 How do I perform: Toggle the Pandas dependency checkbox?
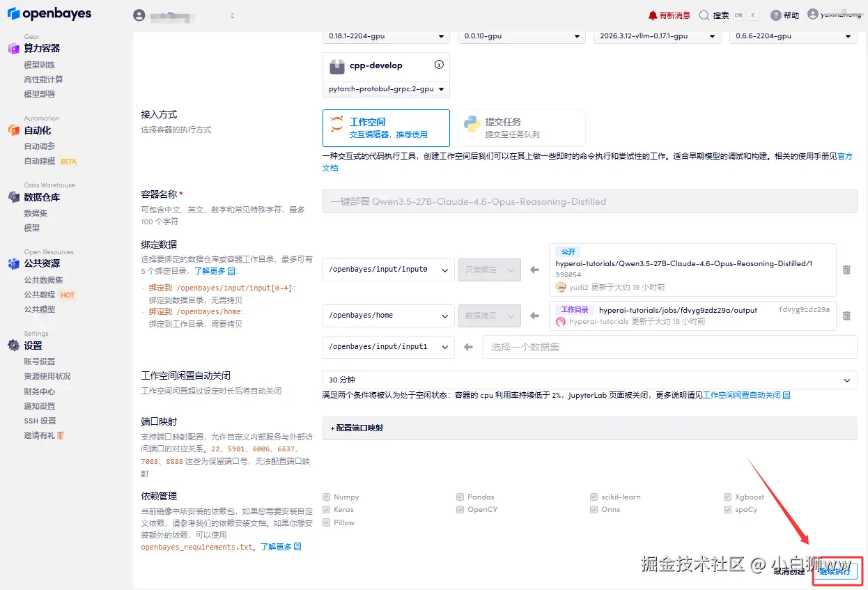(x=460, y=497)
